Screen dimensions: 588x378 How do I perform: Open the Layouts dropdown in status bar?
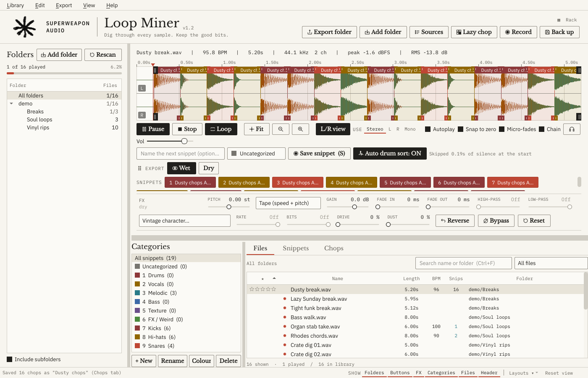click(x=523, y=373)
